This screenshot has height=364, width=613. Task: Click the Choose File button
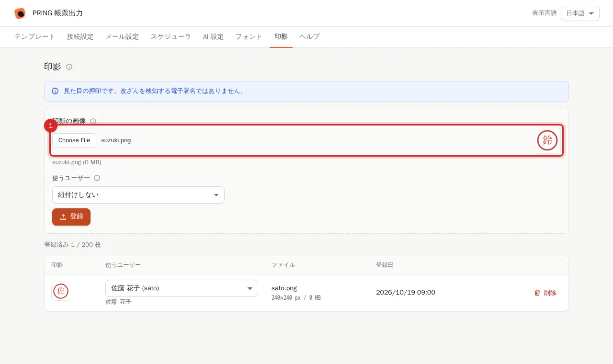pyautogui.click(x=74, y=140)
